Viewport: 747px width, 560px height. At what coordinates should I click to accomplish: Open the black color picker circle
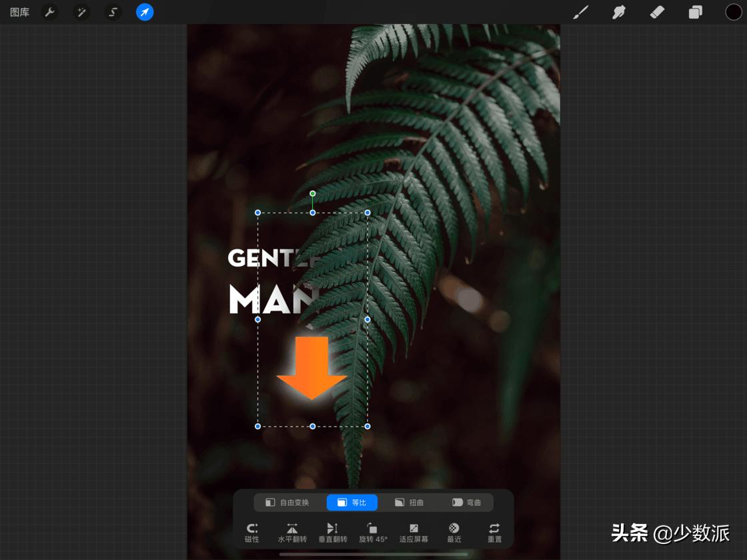pos(734,12)
